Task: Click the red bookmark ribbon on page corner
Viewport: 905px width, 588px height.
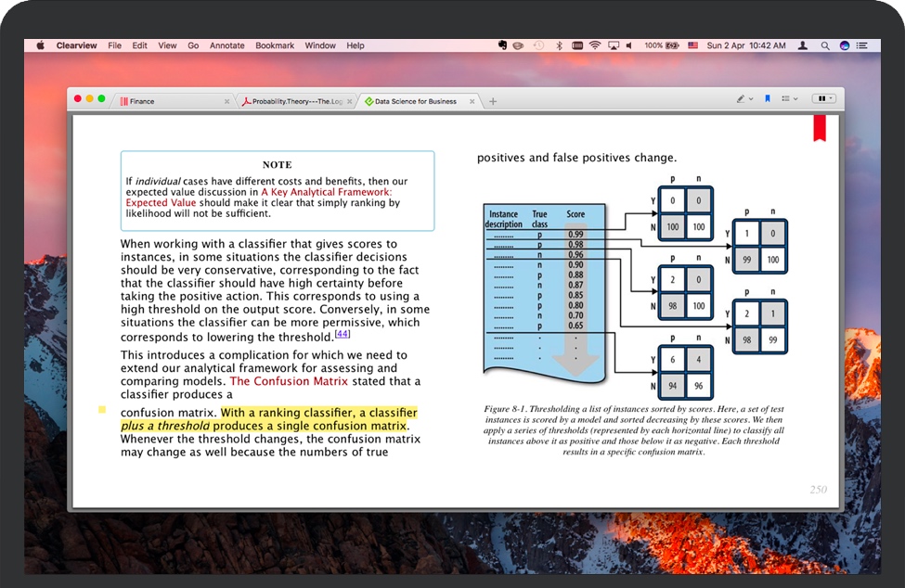Action: 820,128
